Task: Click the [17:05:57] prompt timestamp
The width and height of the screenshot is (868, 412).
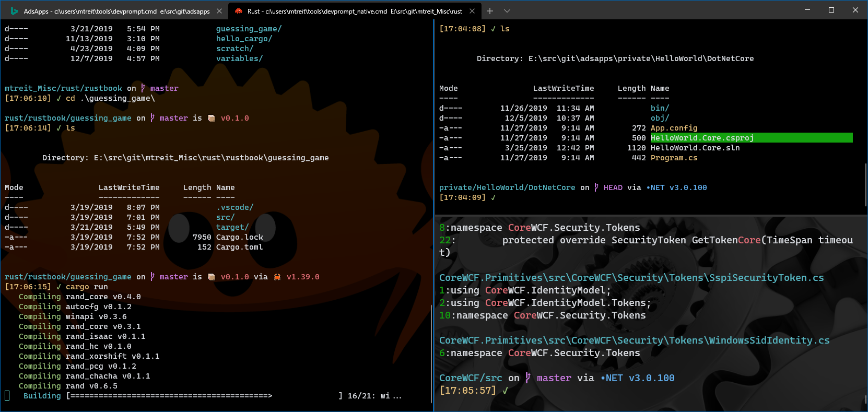Action: point(468,390)
